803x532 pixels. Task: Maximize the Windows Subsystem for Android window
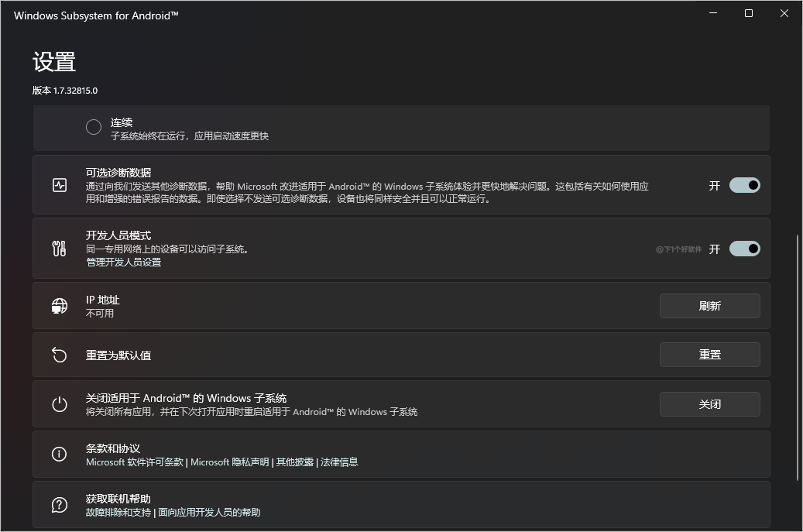749,13
